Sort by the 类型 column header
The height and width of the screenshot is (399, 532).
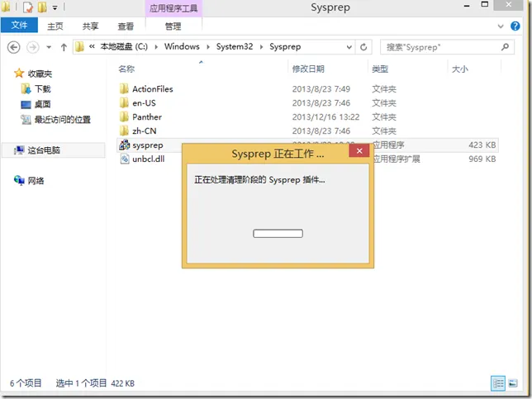point(380,69)
